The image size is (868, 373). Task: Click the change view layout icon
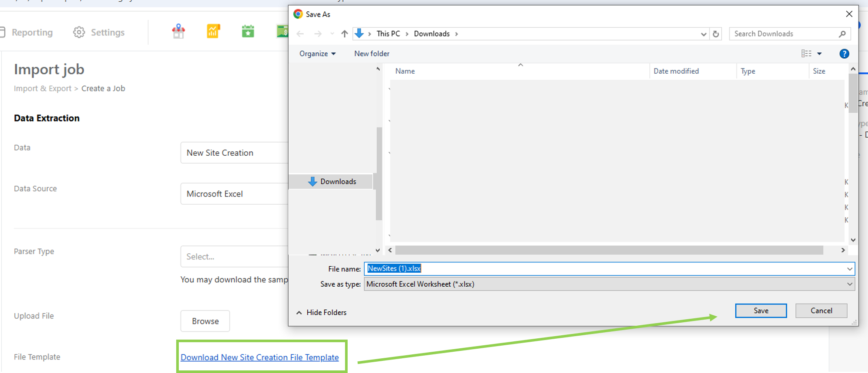click(806, 54)
